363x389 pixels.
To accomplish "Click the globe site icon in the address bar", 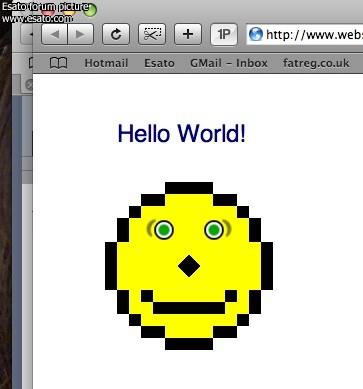I will pyautogui.click(x=256, y=34).
